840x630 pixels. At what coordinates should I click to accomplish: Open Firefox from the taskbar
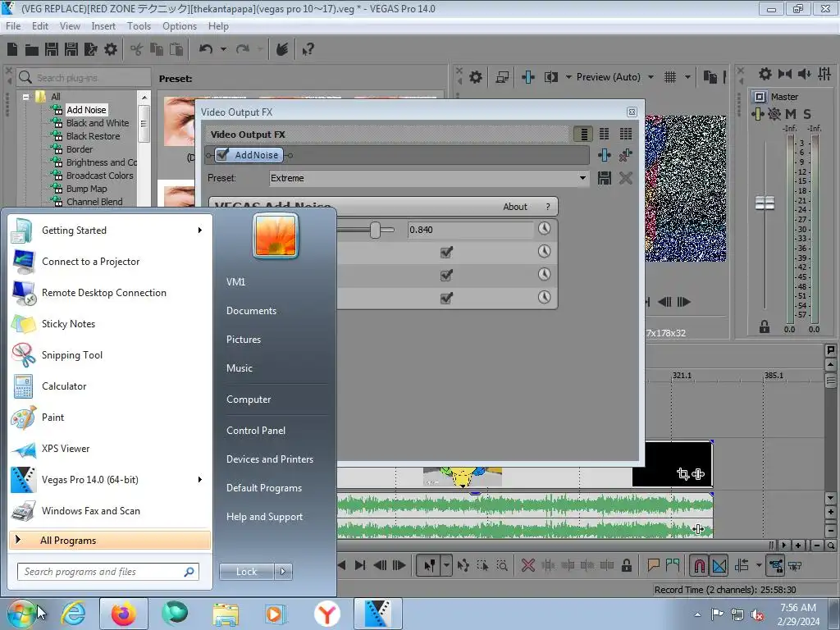pyautogui.click(x=123, y=614)
